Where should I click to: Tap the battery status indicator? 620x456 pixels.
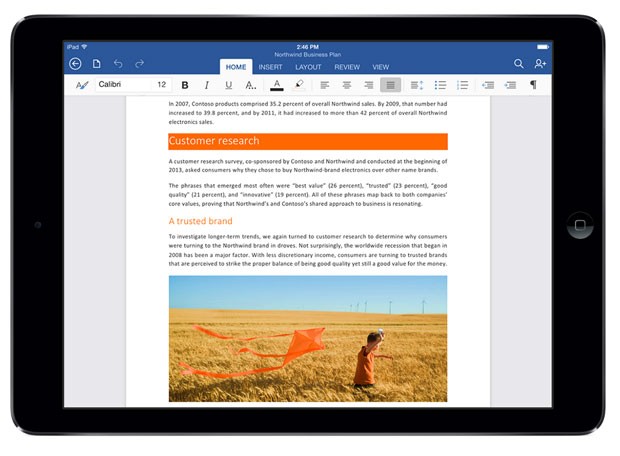click(x=542, y=47)
